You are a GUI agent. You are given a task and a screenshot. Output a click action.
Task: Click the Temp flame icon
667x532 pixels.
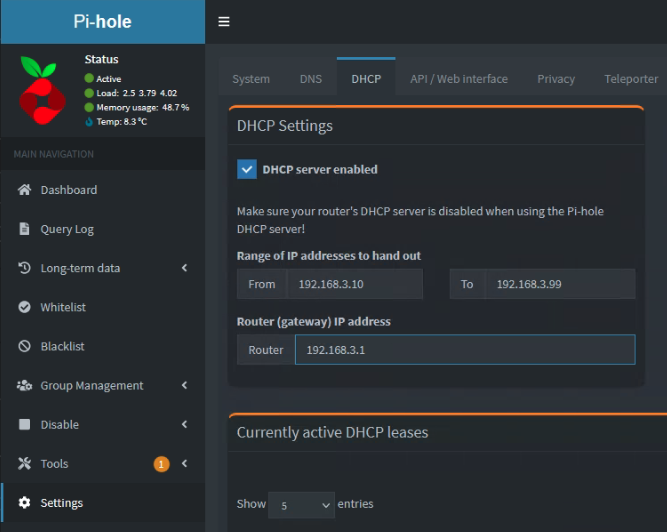click(89, 122)
